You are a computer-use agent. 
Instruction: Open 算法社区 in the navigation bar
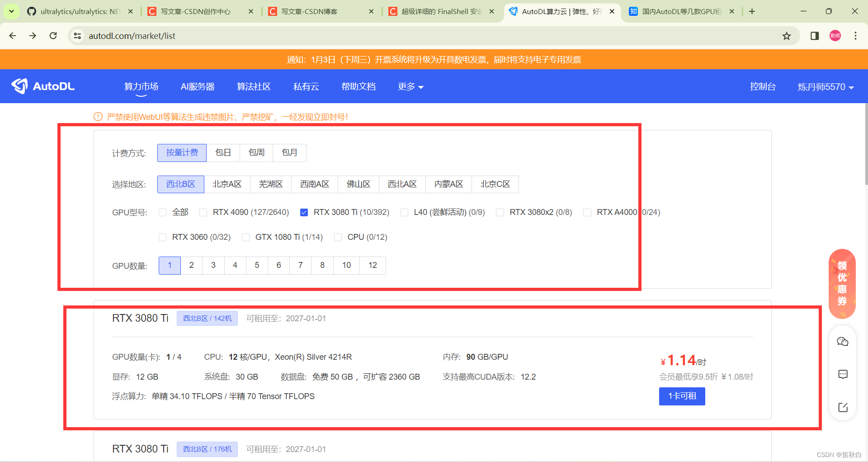(254, 86)
